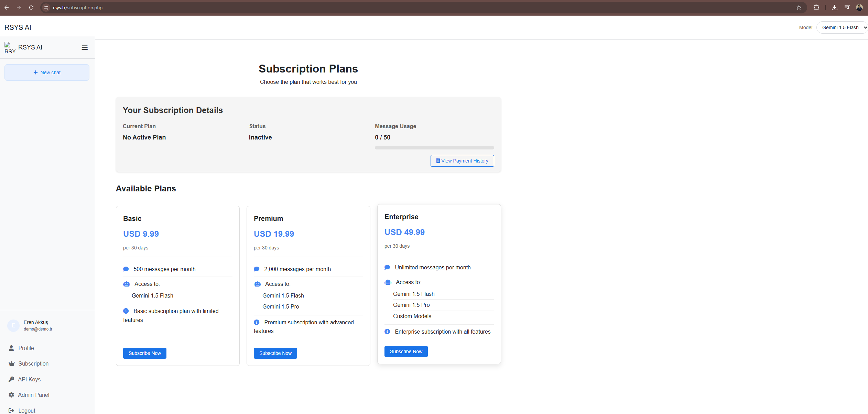Start a New chat
Viewport: 868px width, 414px height.
coord(47,72)
